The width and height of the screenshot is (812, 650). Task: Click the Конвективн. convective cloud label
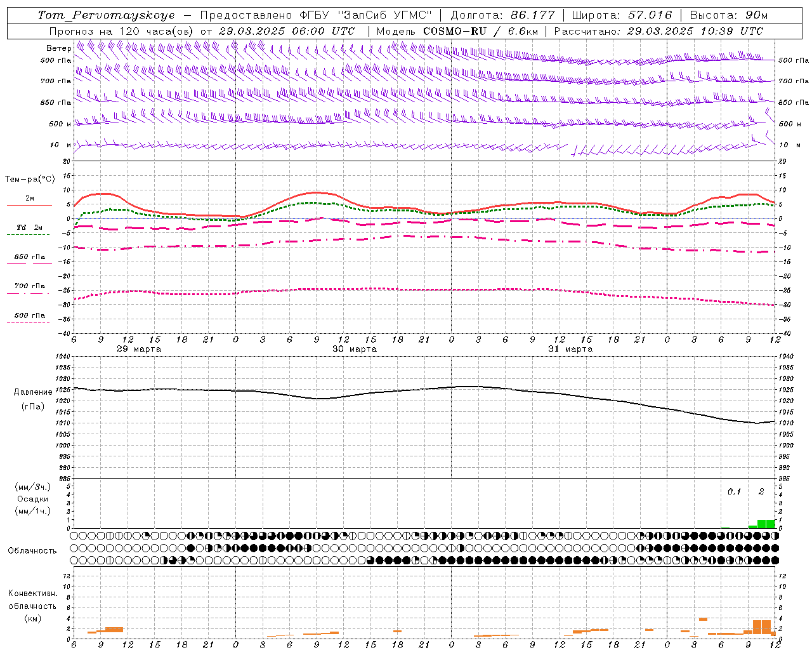pos(32,594)
